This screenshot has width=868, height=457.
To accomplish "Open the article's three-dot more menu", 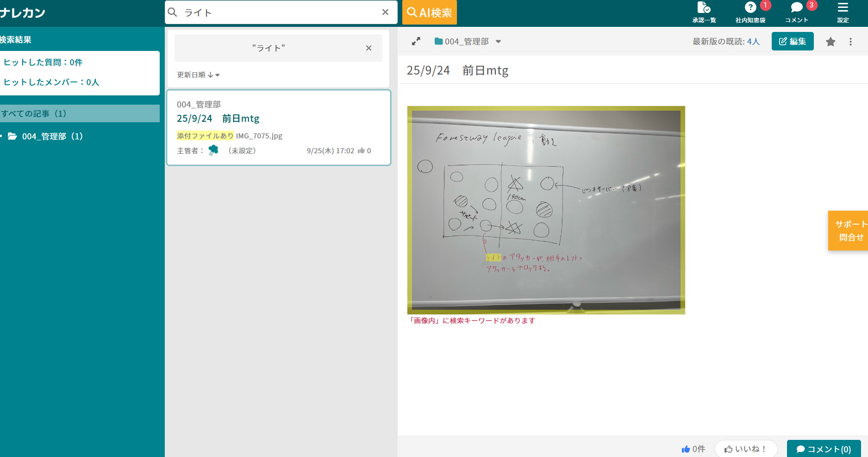I will point(850,42).
